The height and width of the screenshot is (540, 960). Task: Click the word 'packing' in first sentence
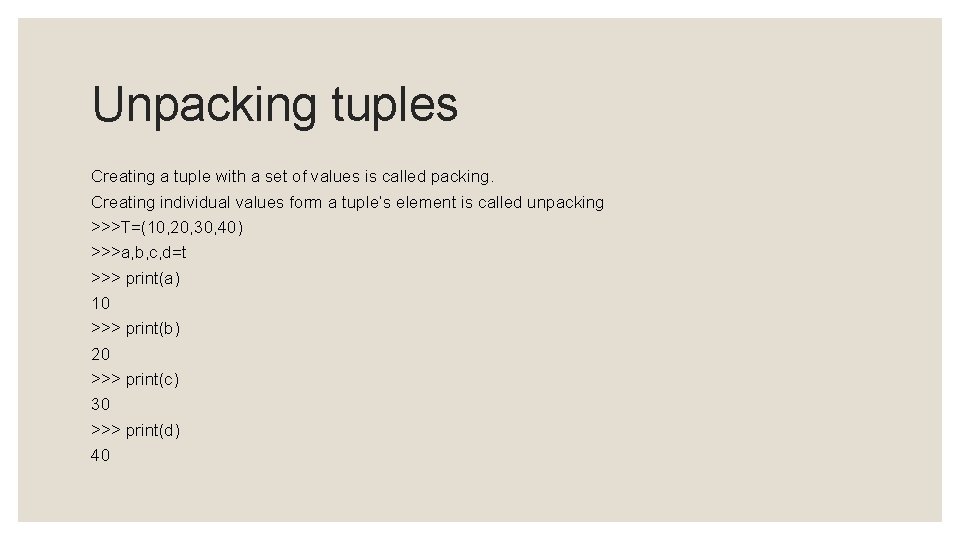[462, 177]
